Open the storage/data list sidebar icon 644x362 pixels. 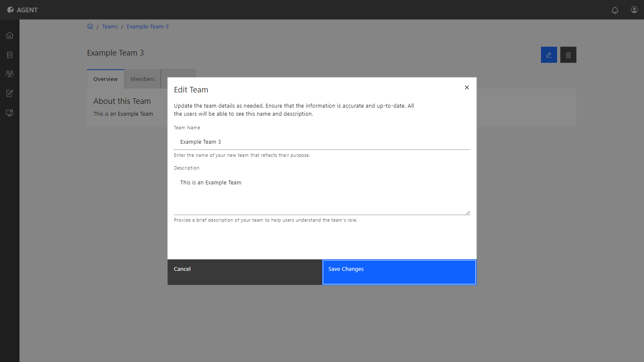click(x=10, y=55)
